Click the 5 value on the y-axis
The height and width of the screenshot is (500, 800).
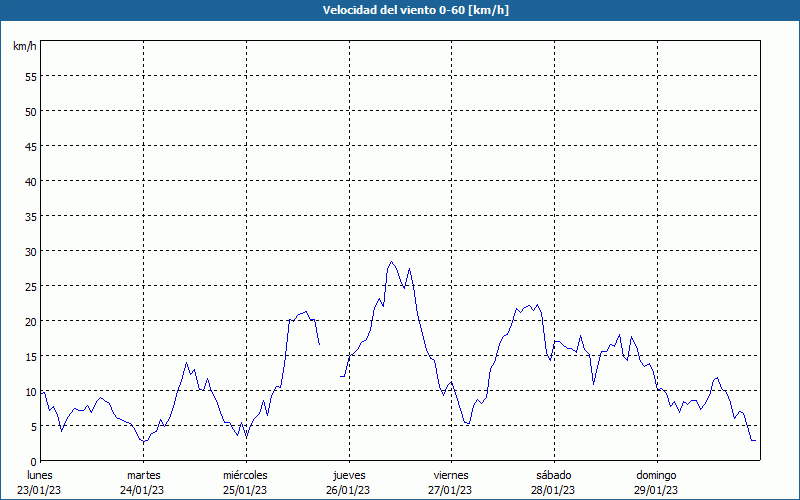click(34, 427)
